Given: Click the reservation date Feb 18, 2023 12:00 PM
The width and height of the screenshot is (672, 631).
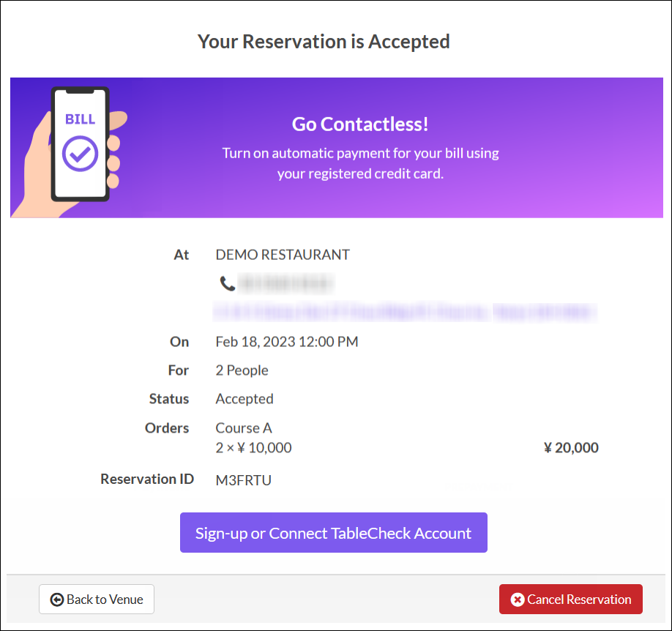Looking at the screenshot, I should (x=287, y=342).
